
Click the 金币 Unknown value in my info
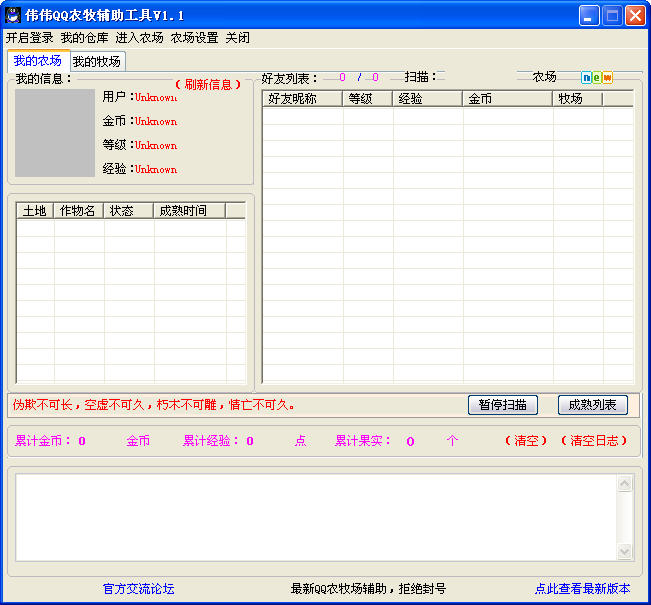pyautogui.click(x=156, y=121)
